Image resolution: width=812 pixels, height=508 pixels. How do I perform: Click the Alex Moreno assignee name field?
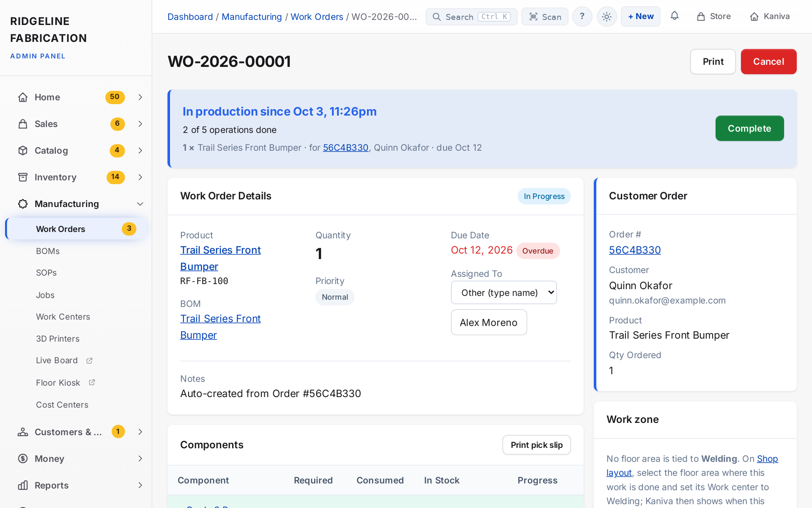(x=489, y=323)
